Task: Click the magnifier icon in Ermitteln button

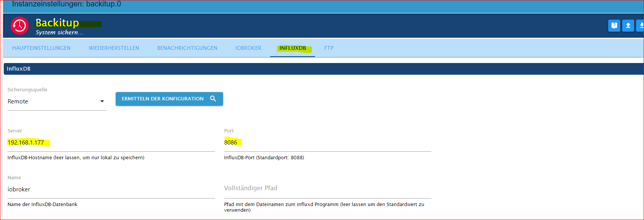Action: click(213, 98)
